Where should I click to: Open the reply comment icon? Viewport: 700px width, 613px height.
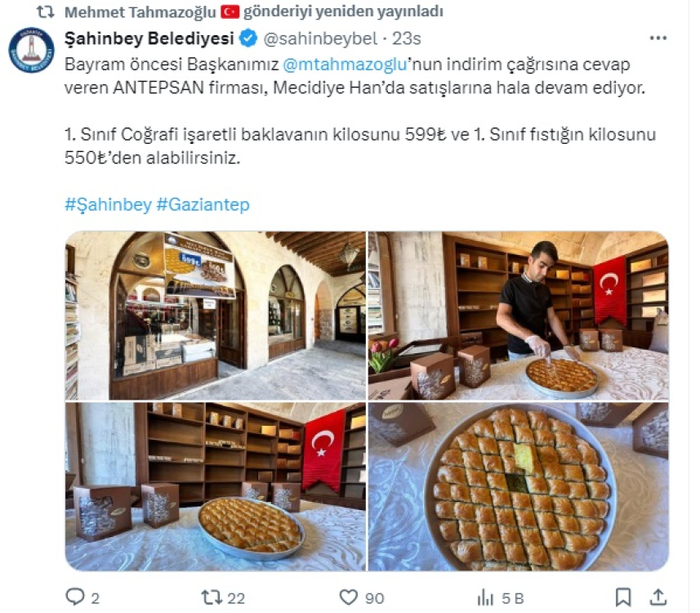pos(75,597)
